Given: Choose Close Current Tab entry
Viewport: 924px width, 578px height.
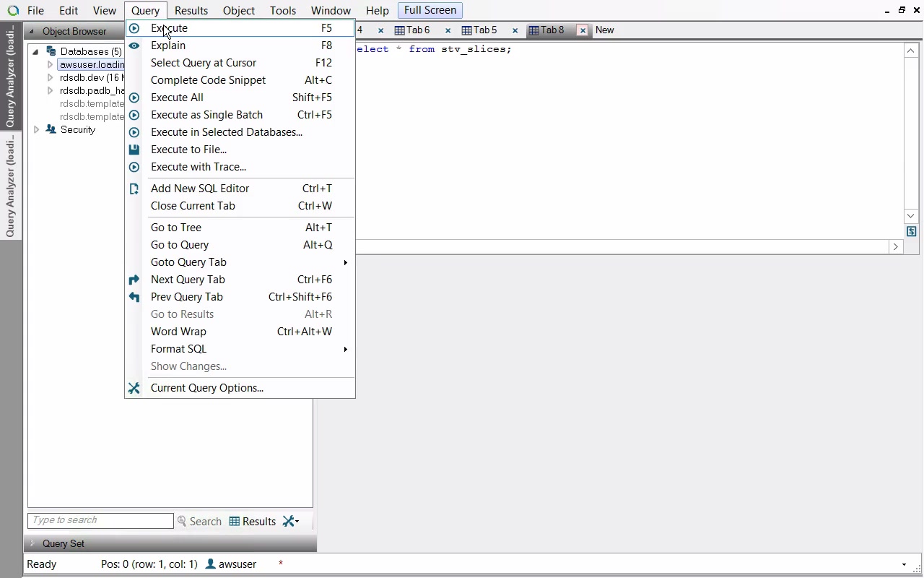Looking at the screenshot, I should click(240, 206).
